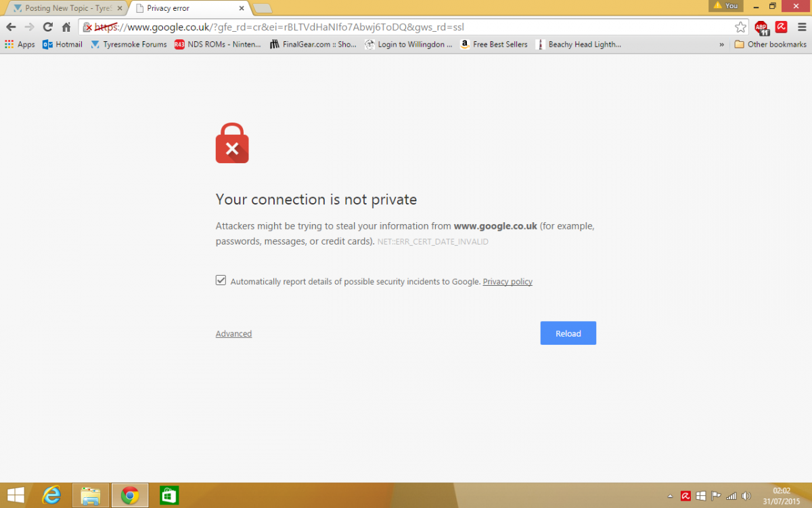Open the Other bookmarks folder

coord(770,45)
